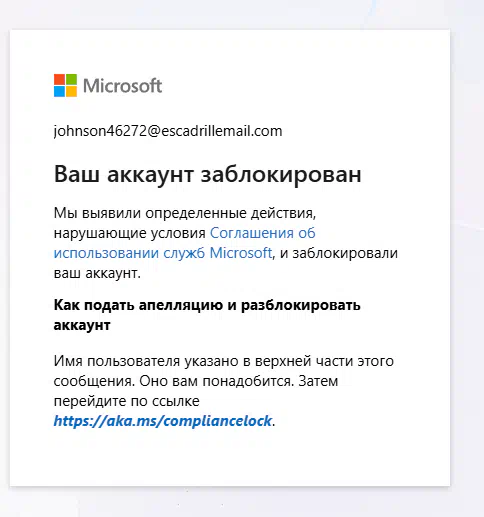Click the bold word 'аккаунт' under the subheading
Viewport: 484px width, 517px height.
click(82, 325)
